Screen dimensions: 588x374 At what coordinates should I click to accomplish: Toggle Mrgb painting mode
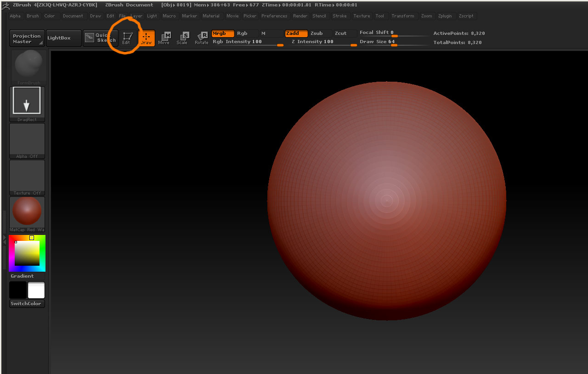click(222, 33)
